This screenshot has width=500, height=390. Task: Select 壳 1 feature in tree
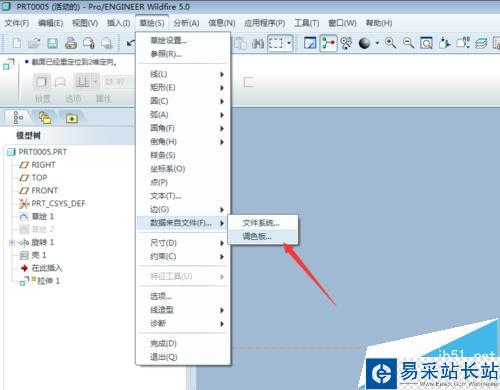tap(39, 255)
